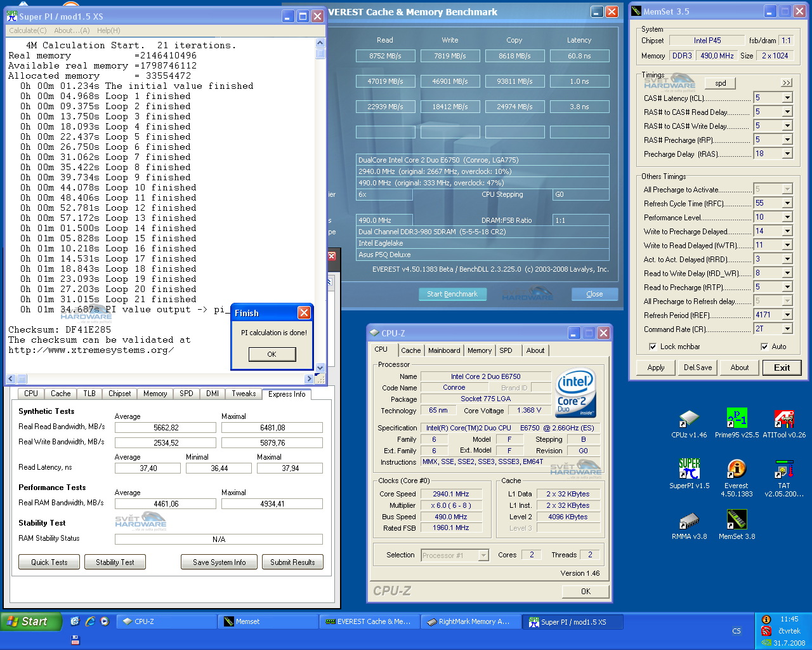Open the Calculate menu in Super PI

(27, 30)
